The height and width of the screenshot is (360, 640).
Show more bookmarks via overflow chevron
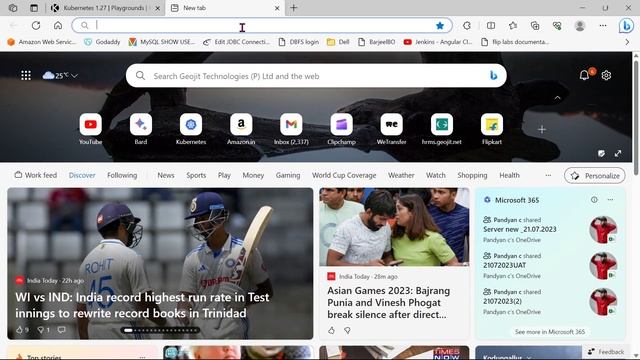627,42
